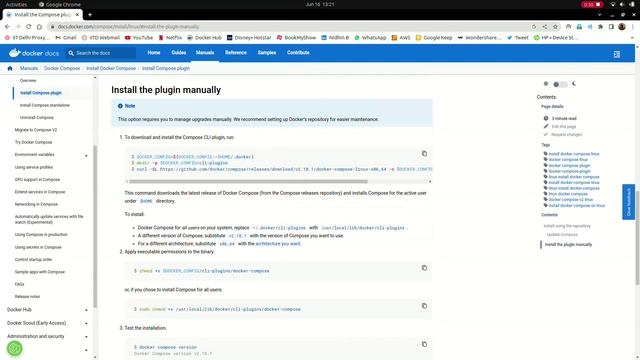Copy the sudo chmod command
The width and height of the screenshot is (640, 360).
[x=424, y=306]
